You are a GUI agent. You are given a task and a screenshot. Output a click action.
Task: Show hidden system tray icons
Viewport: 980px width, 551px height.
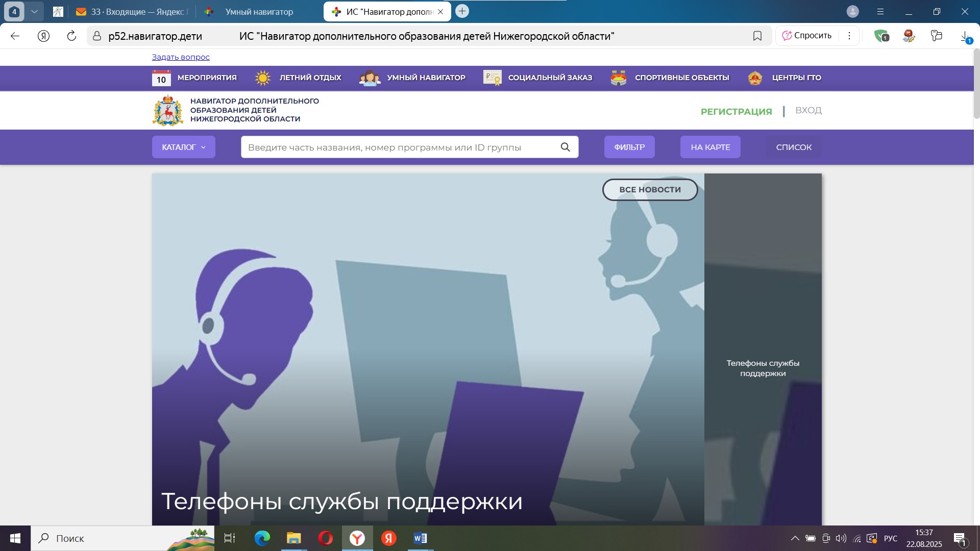(x=795, y=538)
